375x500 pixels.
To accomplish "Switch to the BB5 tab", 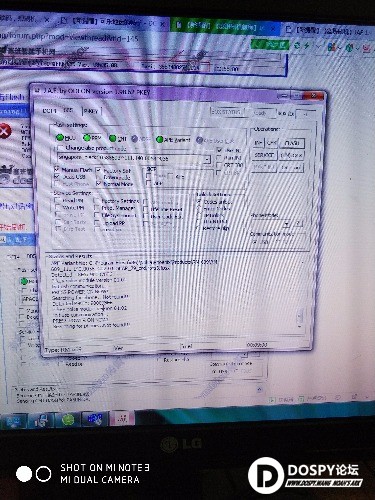I will (x=68, y=110).
